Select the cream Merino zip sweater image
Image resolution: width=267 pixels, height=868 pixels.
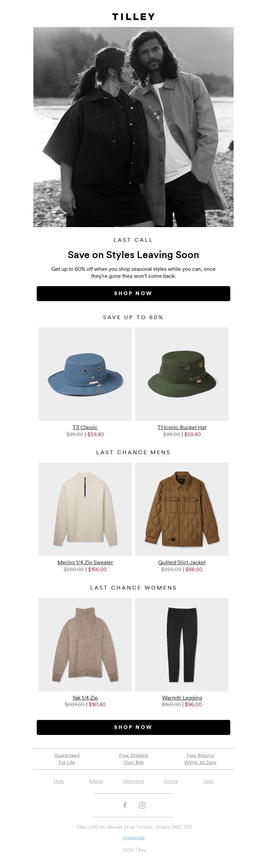point(85,509)
